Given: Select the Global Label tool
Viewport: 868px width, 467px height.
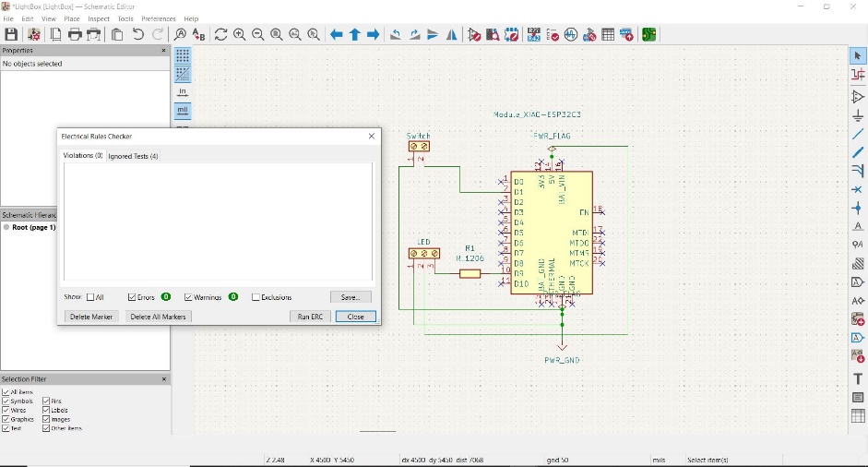Looking at the screenshot, I should pyautogui.click(x=858, y=282).
